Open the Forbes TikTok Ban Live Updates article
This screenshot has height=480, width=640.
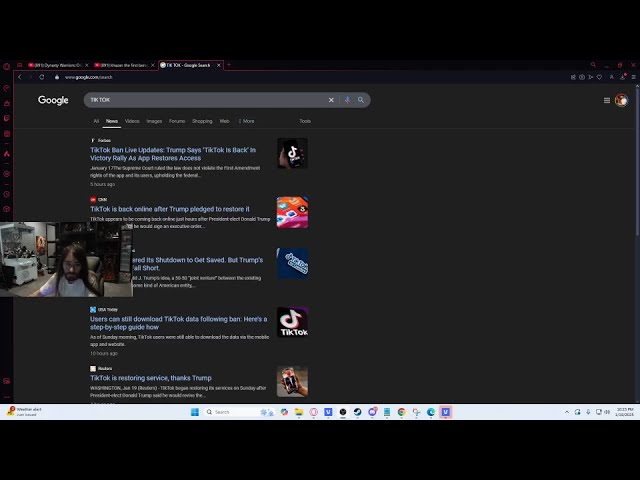click(x=173, y=154)
